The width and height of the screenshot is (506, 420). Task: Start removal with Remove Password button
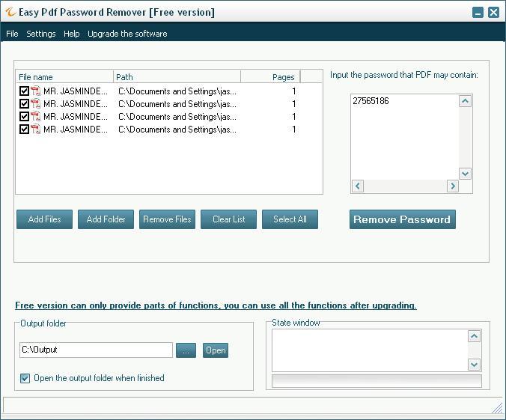[403, 219]
